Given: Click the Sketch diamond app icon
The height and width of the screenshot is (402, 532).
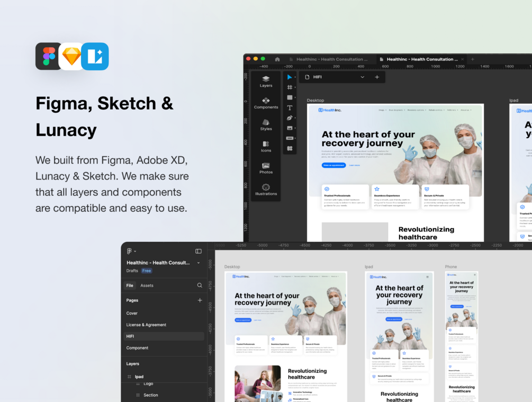Looking at the screenshot, I should (71, 56).
